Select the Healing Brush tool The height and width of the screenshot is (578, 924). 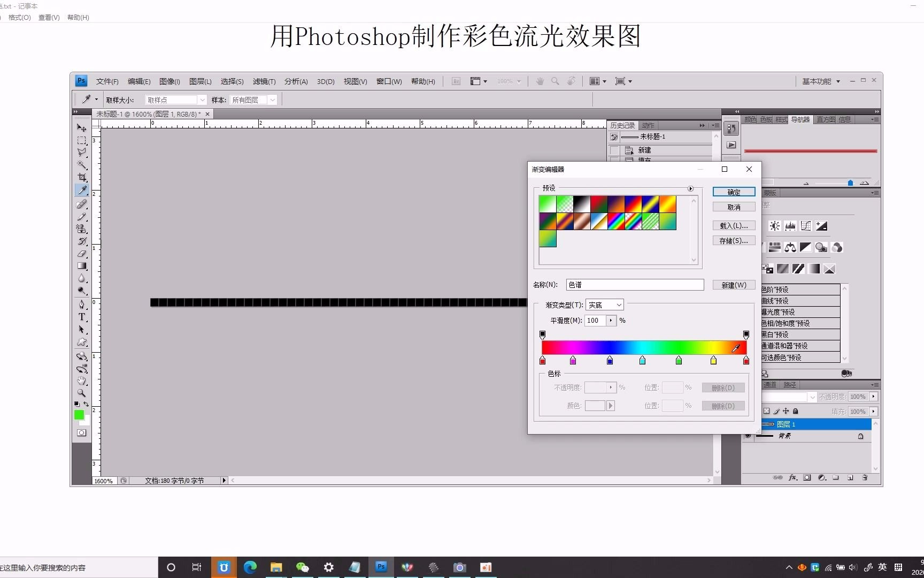[x=81, y=204]
